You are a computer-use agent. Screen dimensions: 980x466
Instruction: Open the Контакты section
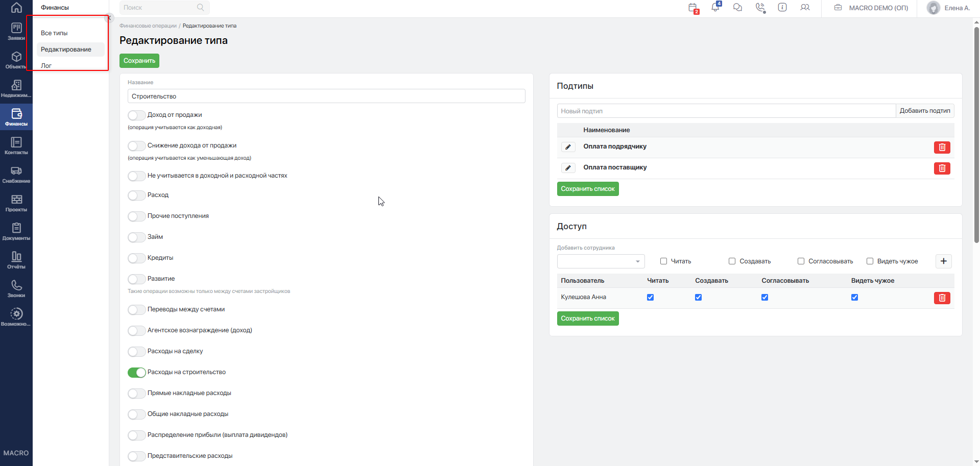point(16,145)
